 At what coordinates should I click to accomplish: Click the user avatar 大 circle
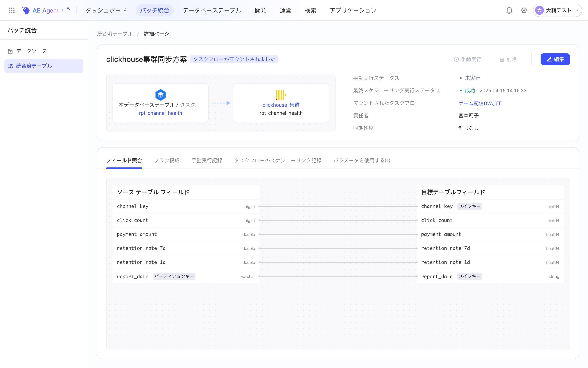click(x=539, y=10)
